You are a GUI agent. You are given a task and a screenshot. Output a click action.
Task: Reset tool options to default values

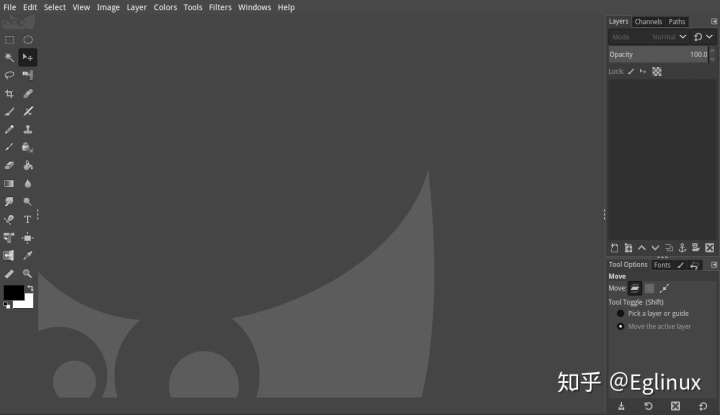(x=703, y=406)
